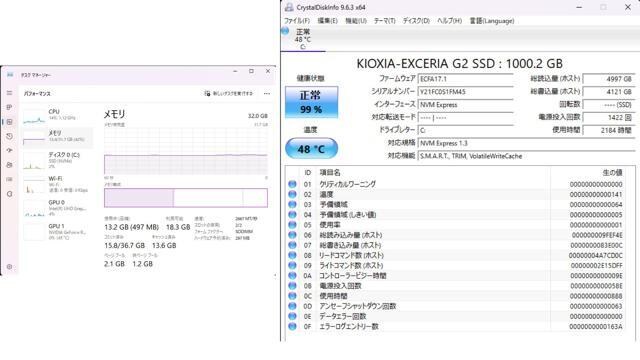
Task: Click status orb for 02 温度 row
Action: [292, 194]
